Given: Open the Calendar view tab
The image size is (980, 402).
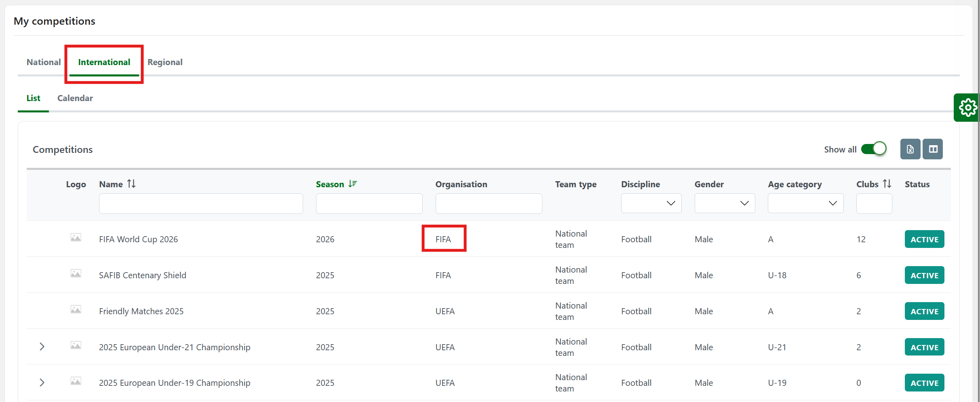Looking at the screenshot, I should (75, 98).
